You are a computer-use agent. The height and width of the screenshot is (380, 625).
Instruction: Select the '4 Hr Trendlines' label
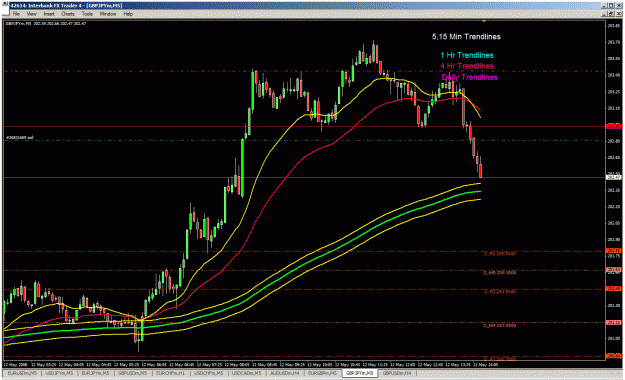pyautogui.click(x=467, y=66)
